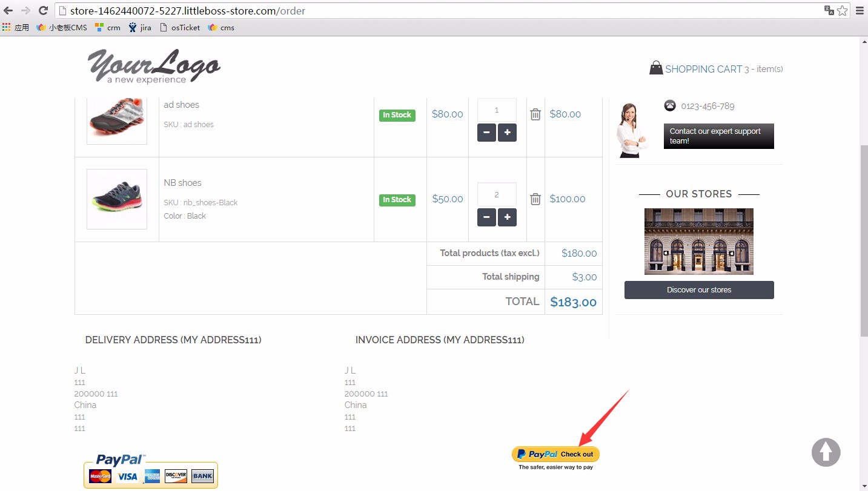The height and width of the screenshot is (491, 868).
Task: Click the NB shoes quantity field
Action: [497, 194]
